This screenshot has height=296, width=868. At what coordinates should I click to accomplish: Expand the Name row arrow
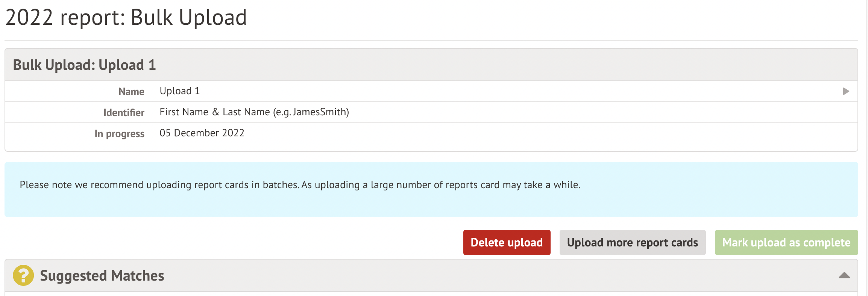pos(846,91)
